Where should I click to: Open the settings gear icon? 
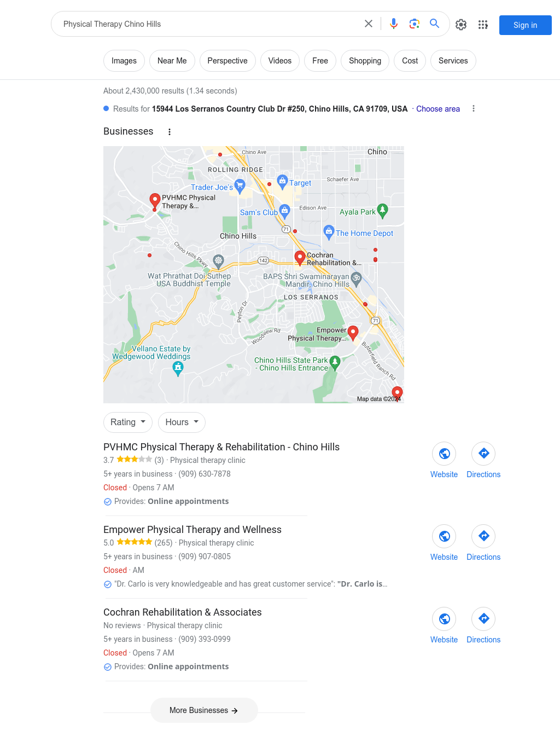coord(461,25)
